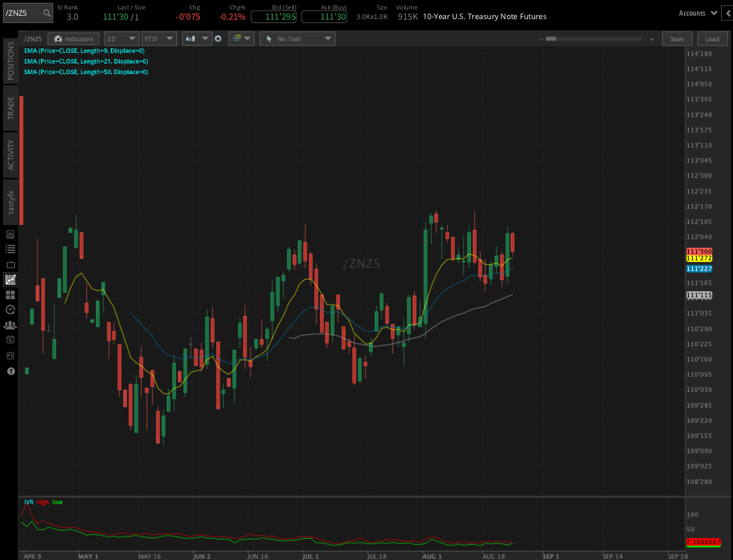Click the IV Rank 3.0 value
Viewport: 733px width, 560px height.
pyautogui.click(x=73, y=17)
